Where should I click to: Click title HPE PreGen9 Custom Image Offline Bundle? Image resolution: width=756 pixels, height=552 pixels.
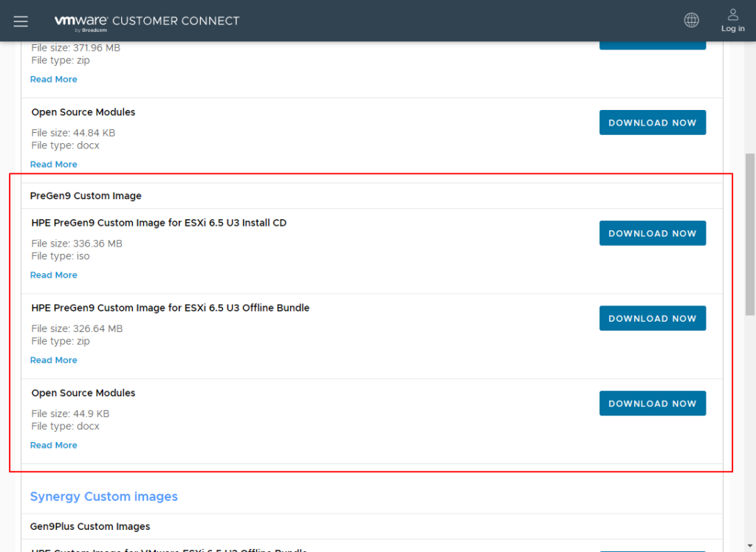click(x=171, y=308)
